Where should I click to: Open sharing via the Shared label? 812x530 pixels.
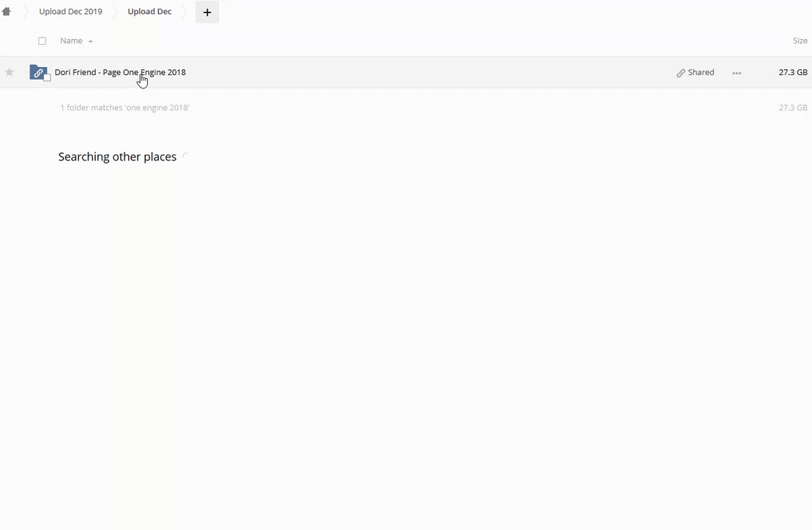tap(701, 72)
